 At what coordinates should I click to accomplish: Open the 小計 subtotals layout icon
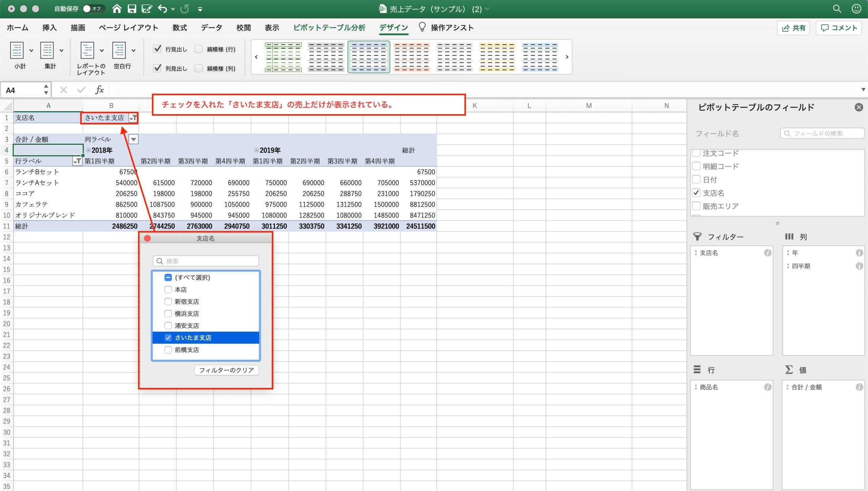click(x=17, y=50)
